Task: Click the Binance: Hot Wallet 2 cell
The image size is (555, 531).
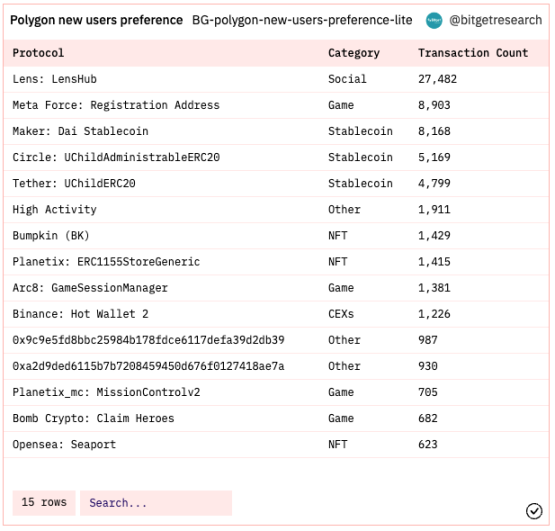Action: 80,314
